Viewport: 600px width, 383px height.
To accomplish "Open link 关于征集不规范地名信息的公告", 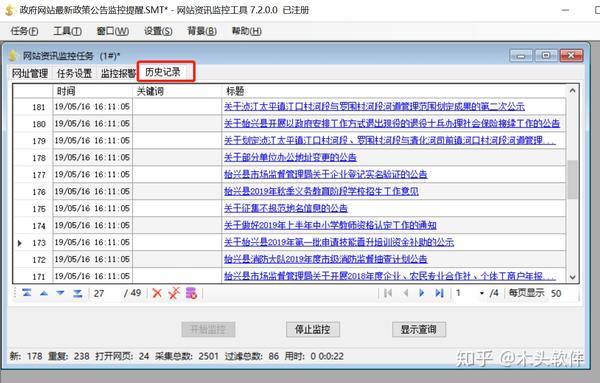I will point(286,208).
